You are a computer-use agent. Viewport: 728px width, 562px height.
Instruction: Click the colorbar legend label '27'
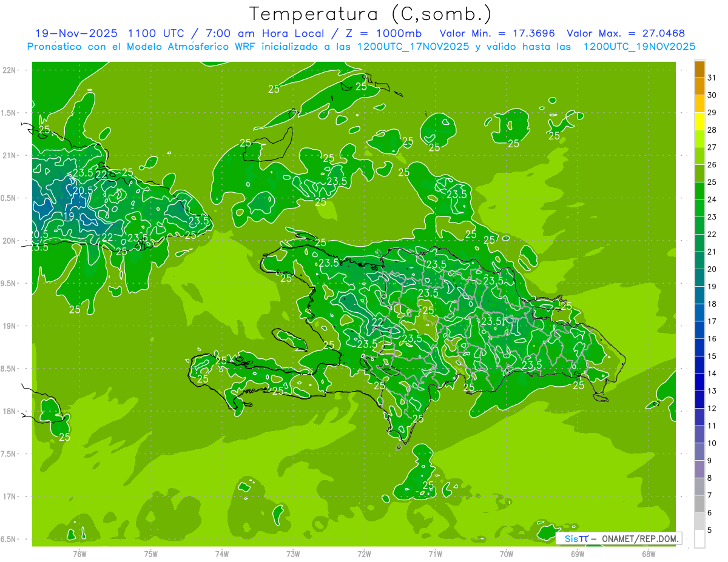712,147
